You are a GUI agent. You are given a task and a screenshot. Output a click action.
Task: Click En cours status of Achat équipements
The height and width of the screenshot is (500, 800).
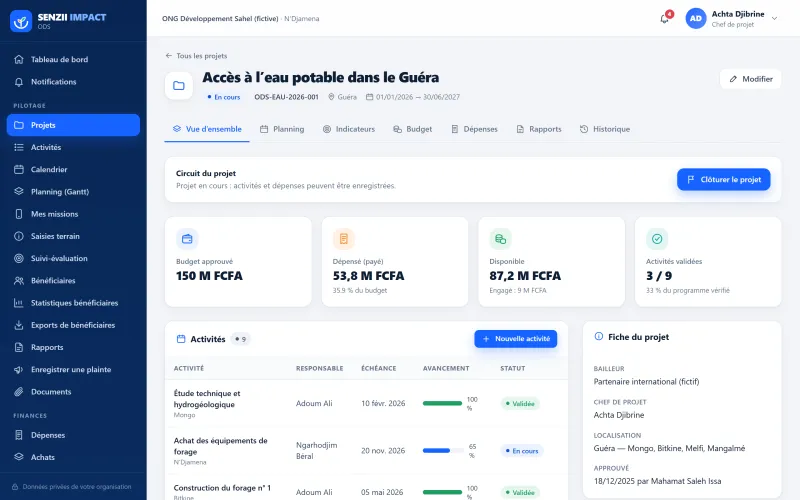point(522,451)
